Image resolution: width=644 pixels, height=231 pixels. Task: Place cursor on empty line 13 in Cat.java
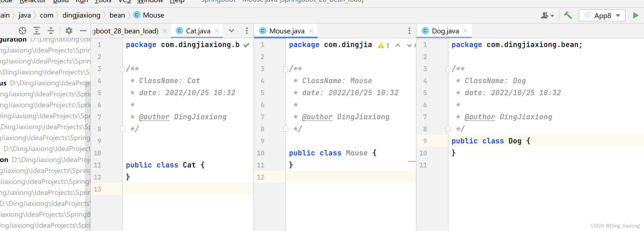pyautogui.click(x=188, y=189)
